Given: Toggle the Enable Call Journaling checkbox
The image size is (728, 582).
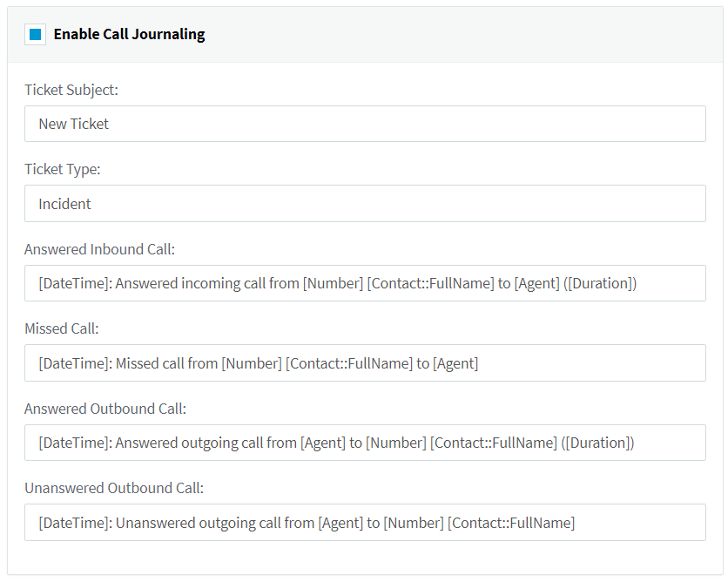Looking at the screenshot, I should [36, 35].
